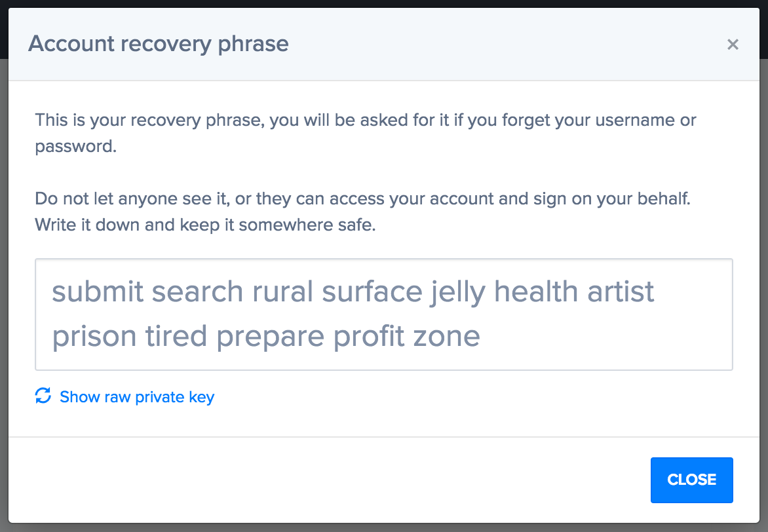Click the word 'rural' in the phrase
Viewport: 768px width, 532px height.
coord(282,292)
